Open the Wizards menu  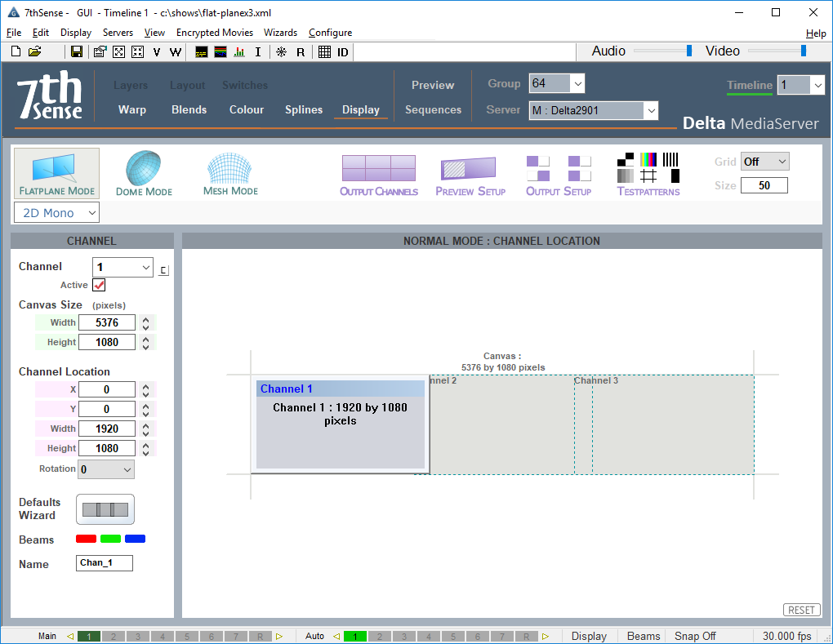click(280, 33)
